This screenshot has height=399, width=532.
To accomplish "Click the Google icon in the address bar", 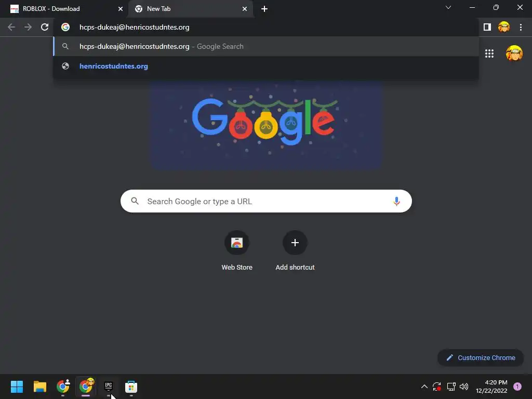I will pyautogui.click(x=65, y=27).
